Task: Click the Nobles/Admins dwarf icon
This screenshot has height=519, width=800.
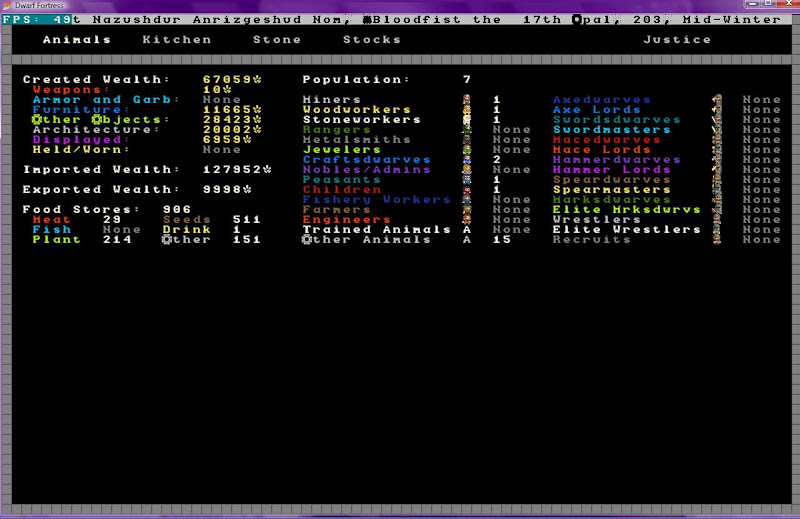Action: click(x=467, y=169)
